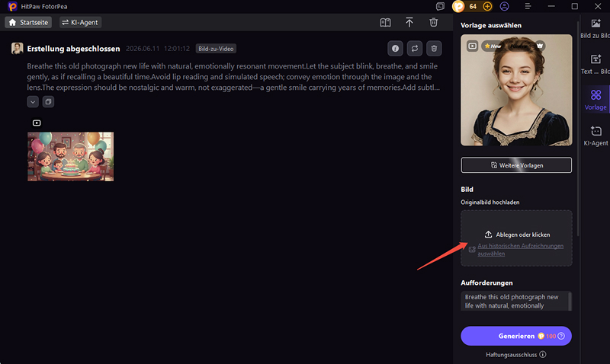This screenshot has height=364, width=610.
Task: Open the feedback message icon in the title bar
Action: pyautogui.click(x=440, y=6)
